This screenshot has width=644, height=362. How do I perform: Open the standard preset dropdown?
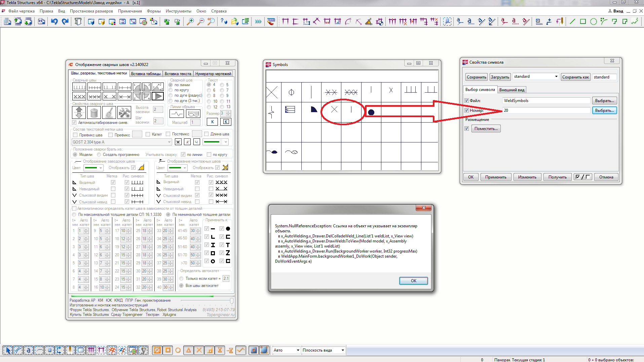[556, 77]
